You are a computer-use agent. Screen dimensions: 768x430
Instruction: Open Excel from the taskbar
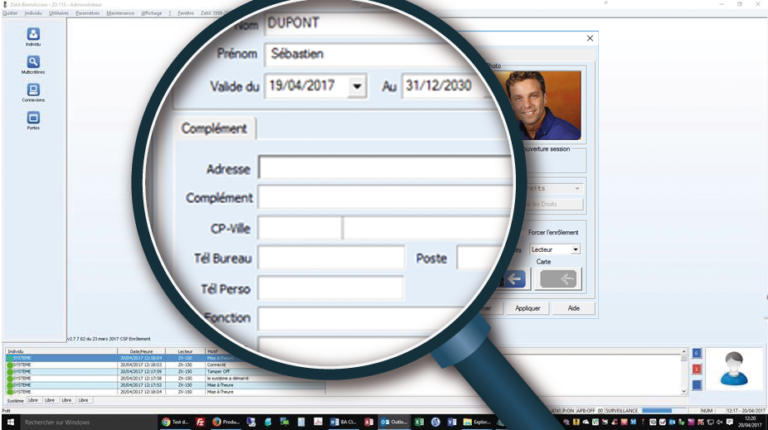pyautogui.click(x=419, y=422)
